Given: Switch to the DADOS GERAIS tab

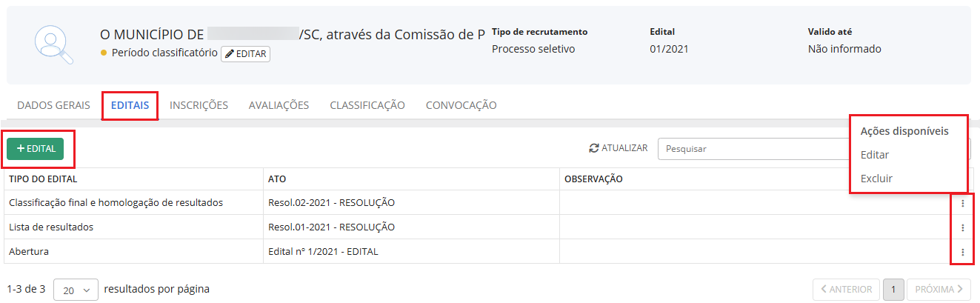Looking at the screenshot, I should (53, 105).
